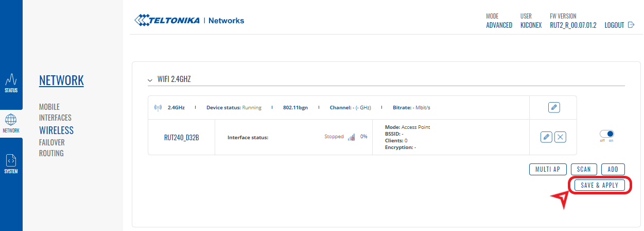Go to the Wireless menu item
The width and height of the screenshot is (644, 231).
(56, 130)
